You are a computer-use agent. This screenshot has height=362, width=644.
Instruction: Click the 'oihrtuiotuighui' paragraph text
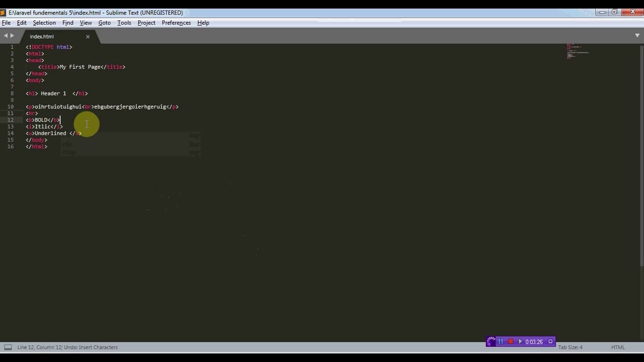pyautogui.click(x=57, y=107)
